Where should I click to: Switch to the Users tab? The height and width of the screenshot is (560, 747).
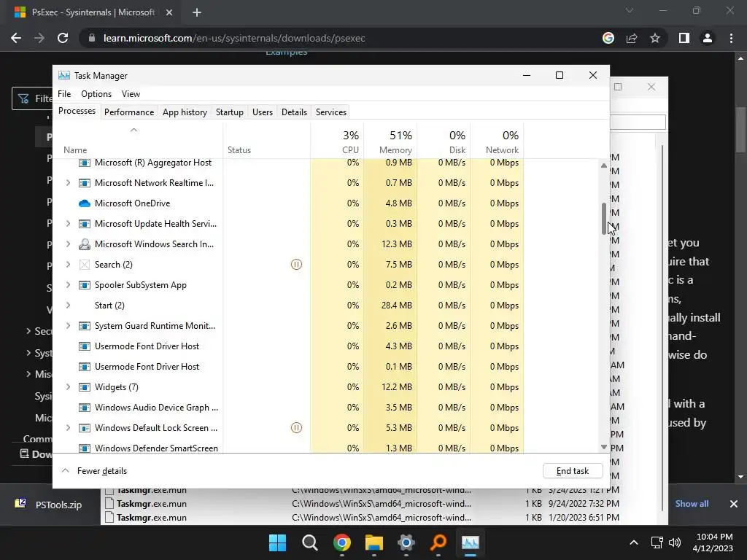pyautogui.click(x=263, y=112)
